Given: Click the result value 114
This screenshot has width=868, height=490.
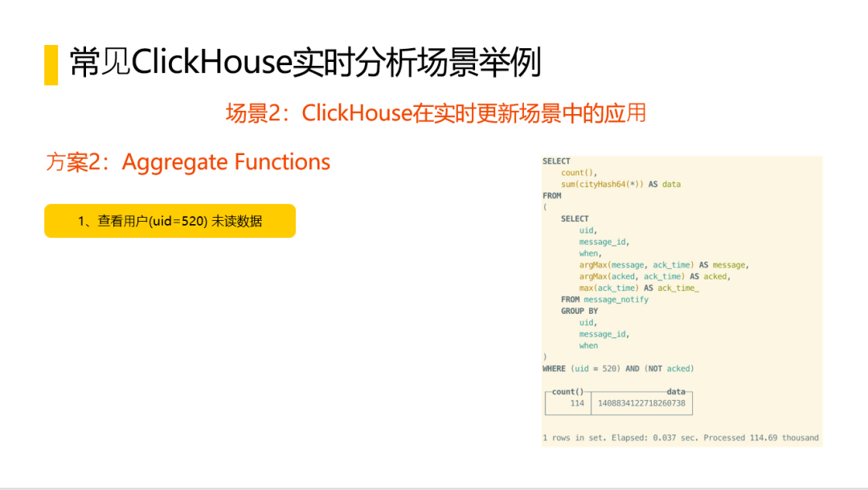Looking at the screenshot, I should click(x=577, y=403).
